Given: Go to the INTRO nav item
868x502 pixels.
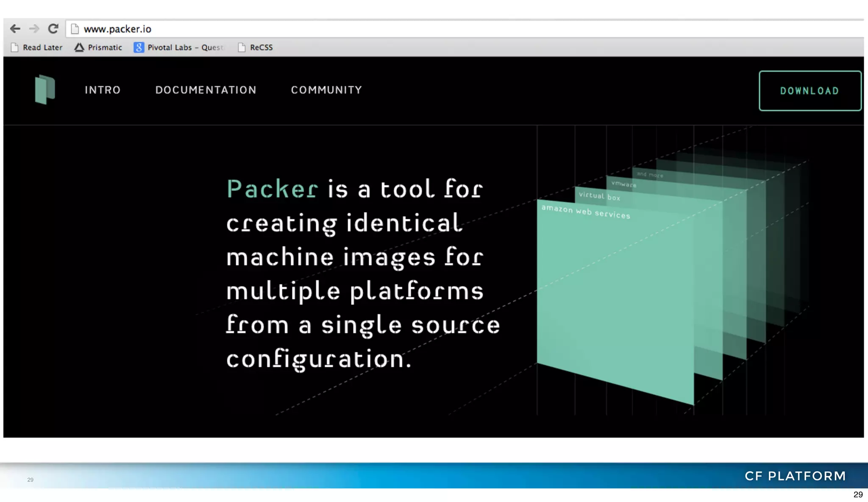Looking at the screenshot, I should pyautogui.click(x=103, y=90).
